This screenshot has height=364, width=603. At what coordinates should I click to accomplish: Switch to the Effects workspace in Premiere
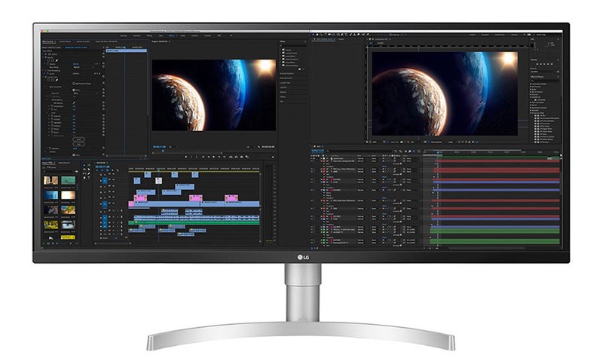coord(172,35)
